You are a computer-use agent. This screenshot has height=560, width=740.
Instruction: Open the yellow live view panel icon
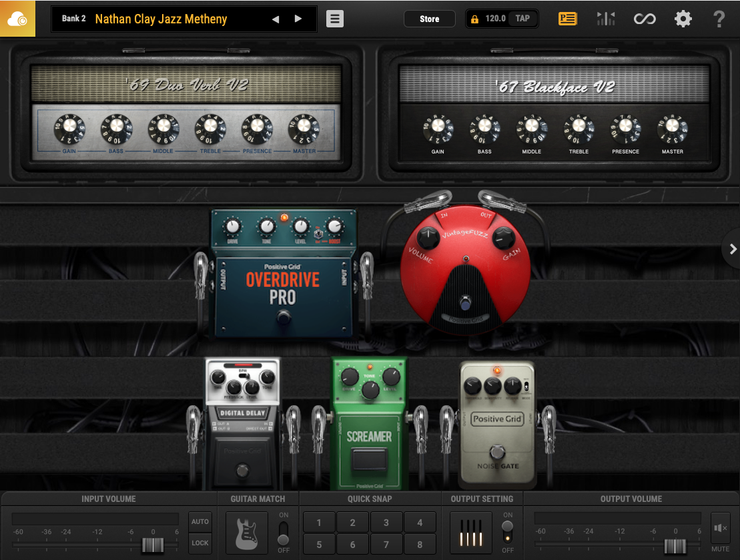567,19
